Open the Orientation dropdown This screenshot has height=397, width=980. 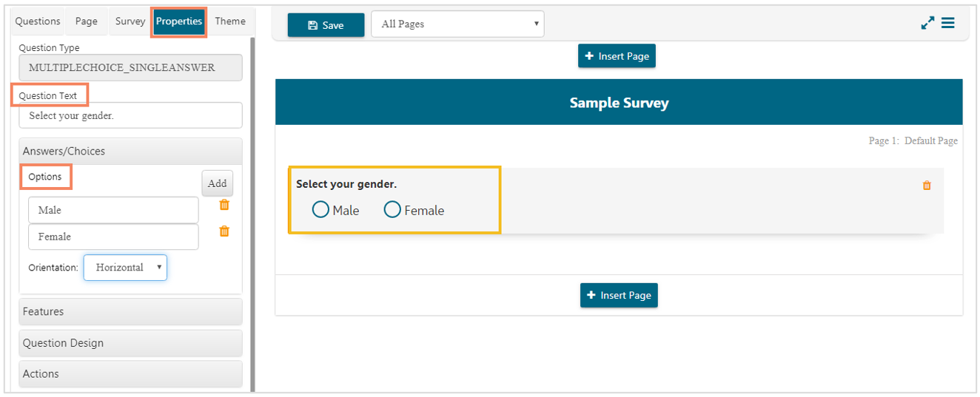click(125, 268)
